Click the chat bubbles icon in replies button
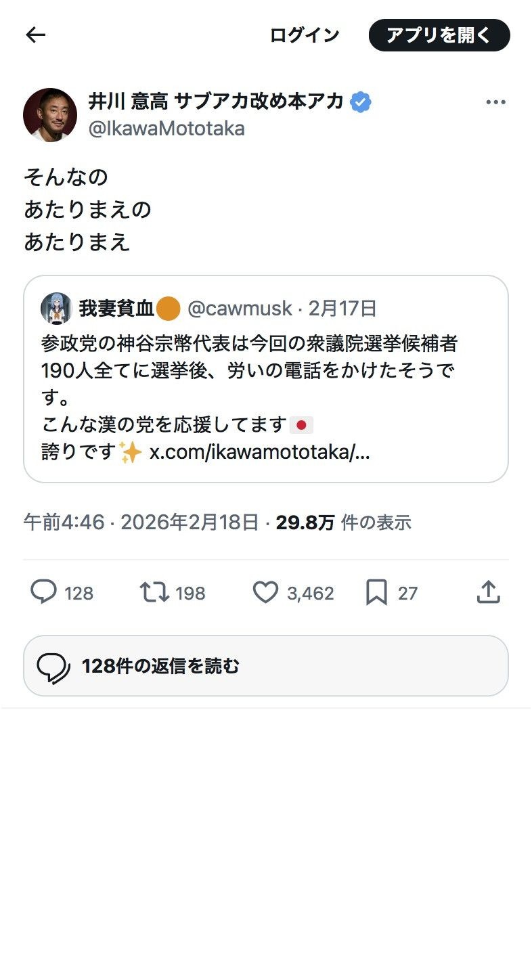Image resolution: width=532 pixels, height=980 pixels. (x=53, y=667)
